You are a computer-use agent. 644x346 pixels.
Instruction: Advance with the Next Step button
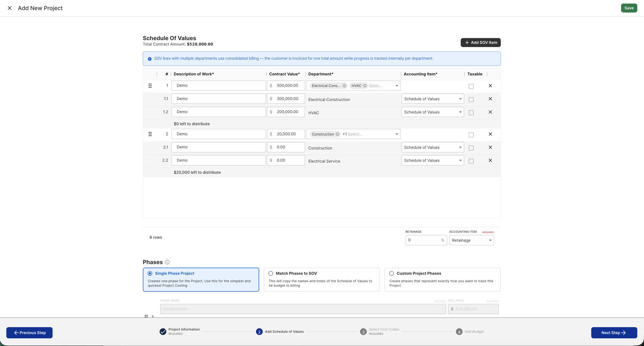tap(614, 333)
